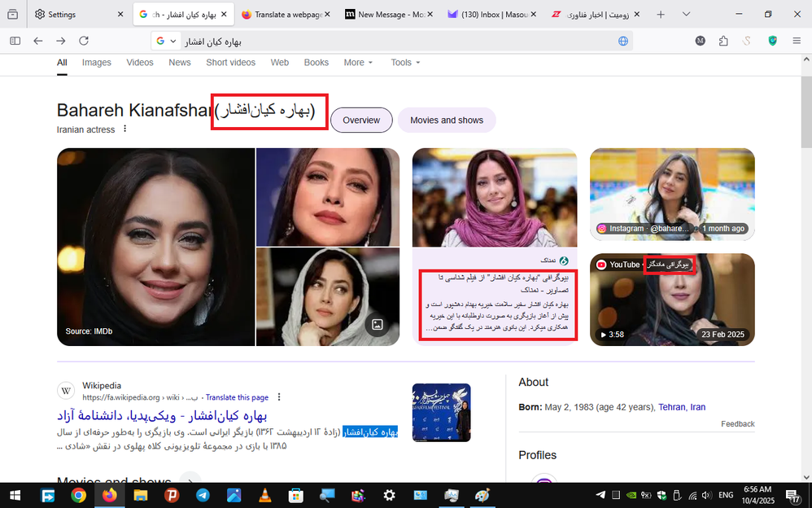Switch to the Translate a webpage tab
812x508 pixels.
285,15
